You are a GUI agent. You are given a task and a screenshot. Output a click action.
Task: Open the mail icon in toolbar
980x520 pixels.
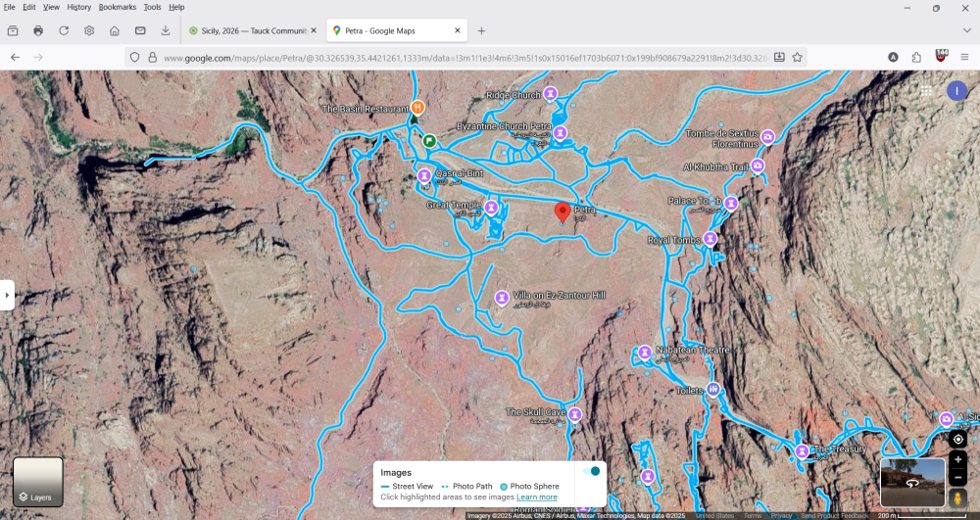[x=140, y=30]
